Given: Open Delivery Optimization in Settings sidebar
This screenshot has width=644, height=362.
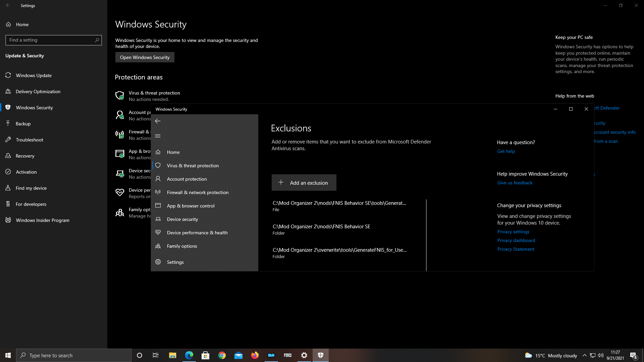Looking at the screenshot, I should tap(54, 92).
